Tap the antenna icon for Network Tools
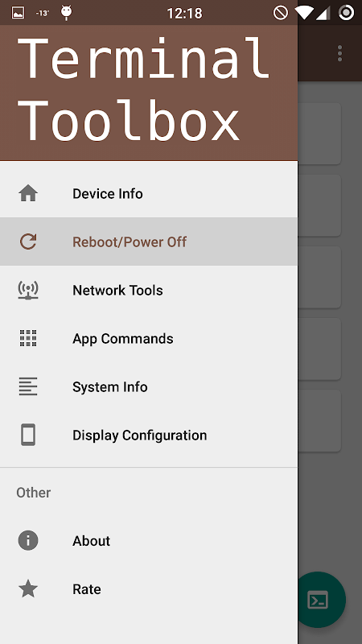362x644 pixels. [28, 290]
